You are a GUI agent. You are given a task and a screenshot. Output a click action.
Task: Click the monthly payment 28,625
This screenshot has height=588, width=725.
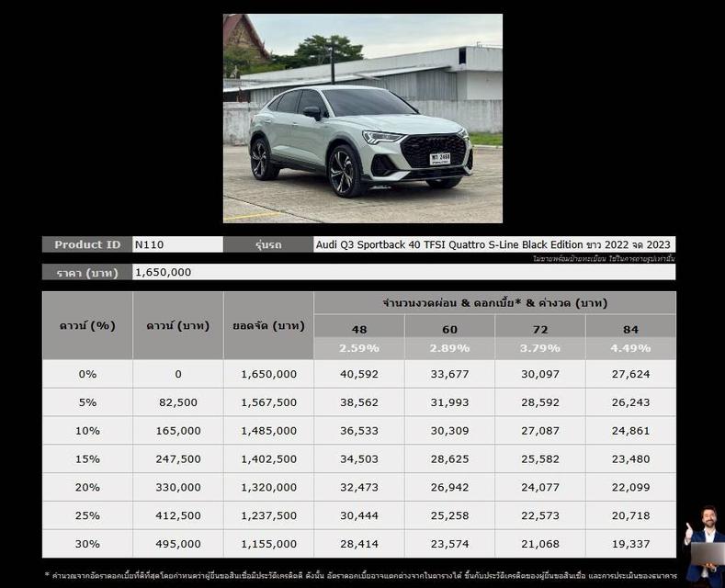[449, 459]
